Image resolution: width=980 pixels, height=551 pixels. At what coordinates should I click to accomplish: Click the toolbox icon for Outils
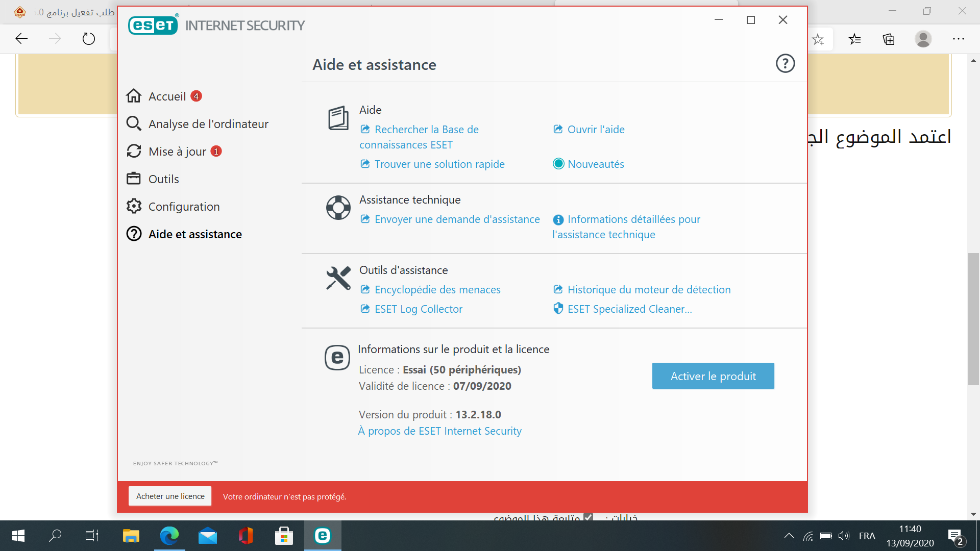[134, 179]
